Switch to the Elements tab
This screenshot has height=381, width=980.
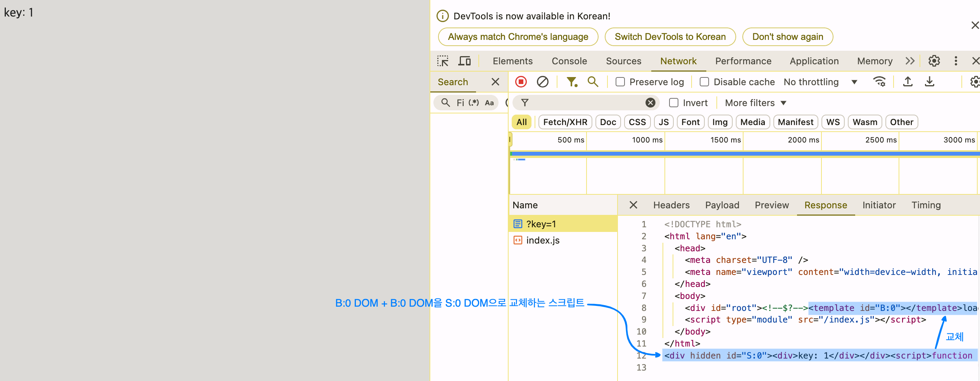(x=512, y=61)
